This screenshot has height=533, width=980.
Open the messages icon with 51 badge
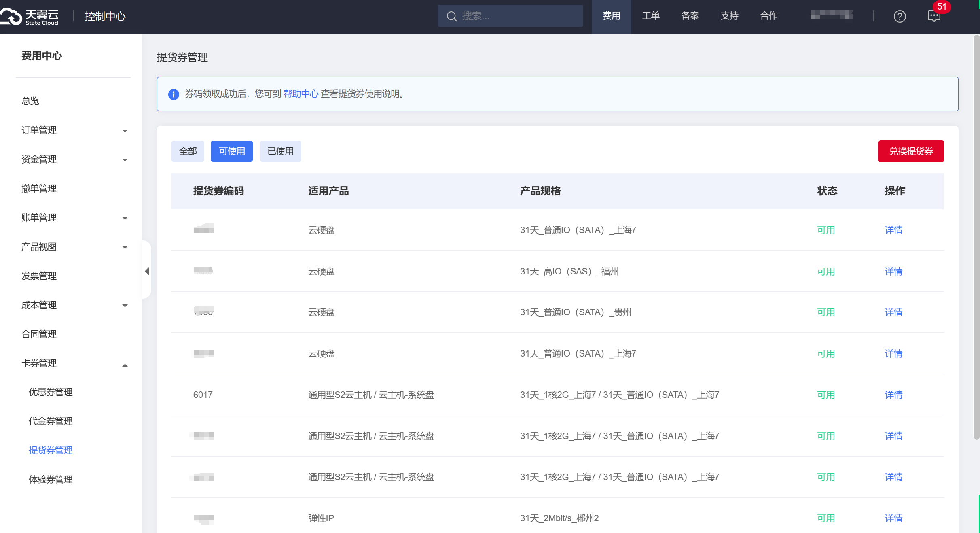pyautogui.click(x=934, y=16)
